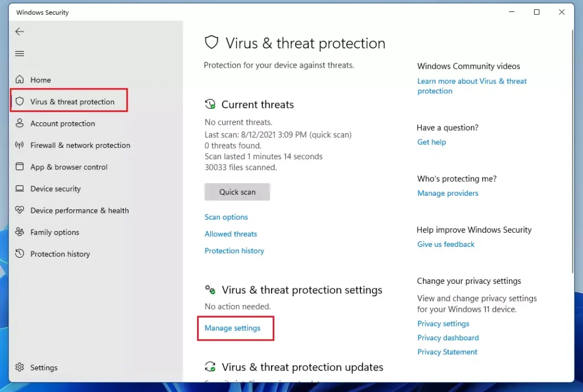Open App & browser control icon

coord(20,167)
